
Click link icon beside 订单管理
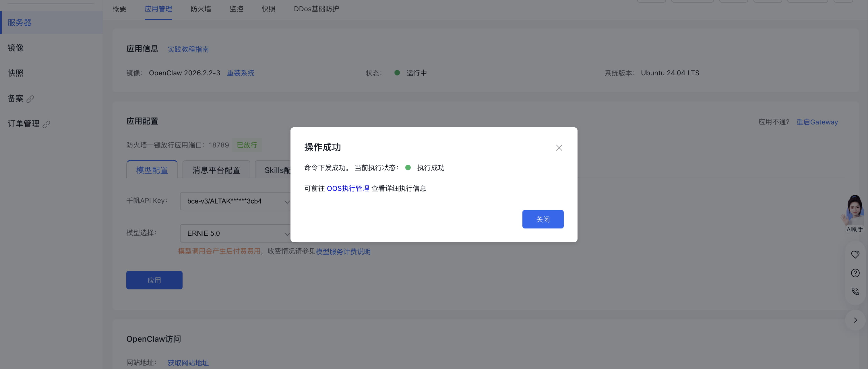(46, 124)
